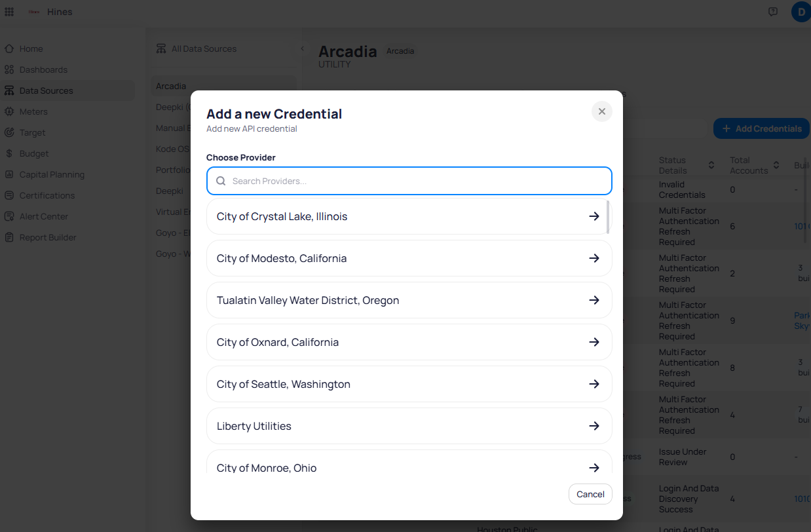Click the Dashboards sidebar icon
Viewport: 811px width, 532px height.
point(9,69)
